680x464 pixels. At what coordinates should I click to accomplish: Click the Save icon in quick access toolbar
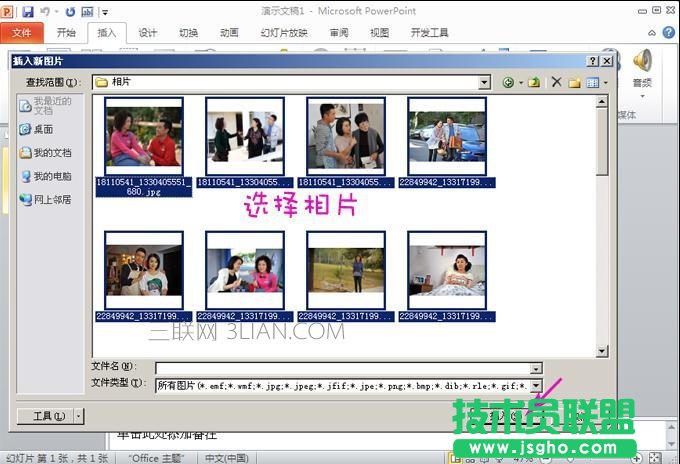pos(28,11)
